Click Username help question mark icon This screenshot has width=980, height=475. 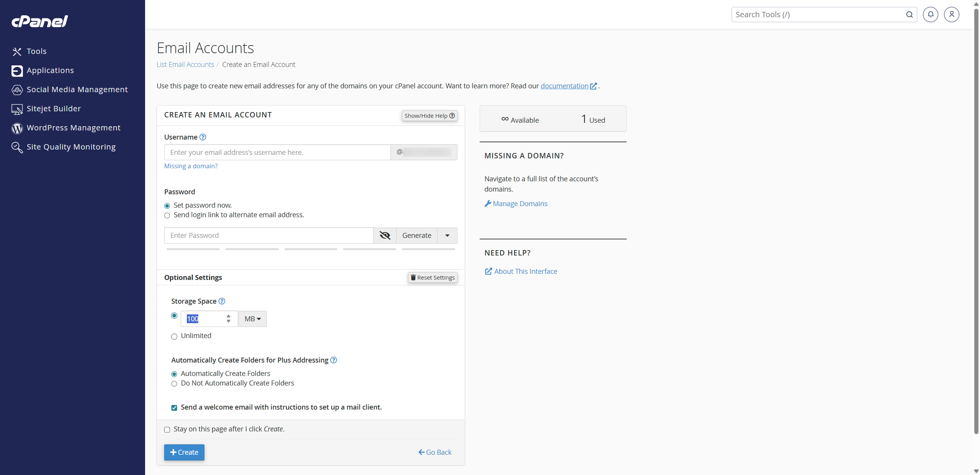tap(203, 137)
